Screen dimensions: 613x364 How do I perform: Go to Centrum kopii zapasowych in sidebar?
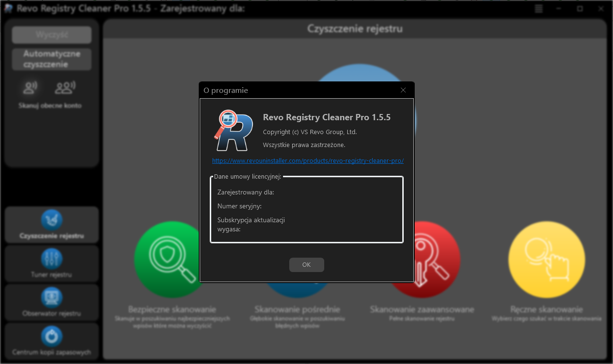[52, 341]
